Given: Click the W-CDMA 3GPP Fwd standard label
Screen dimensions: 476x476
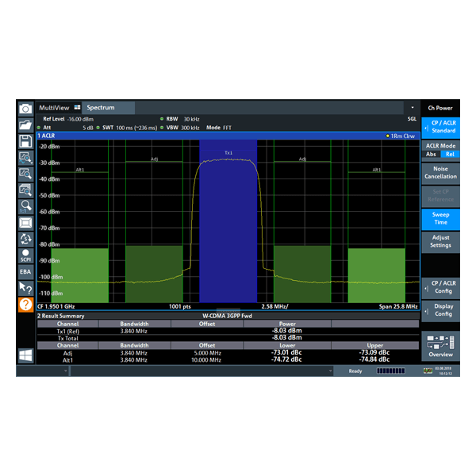Looking at the screenshot, I should (227, 316).
